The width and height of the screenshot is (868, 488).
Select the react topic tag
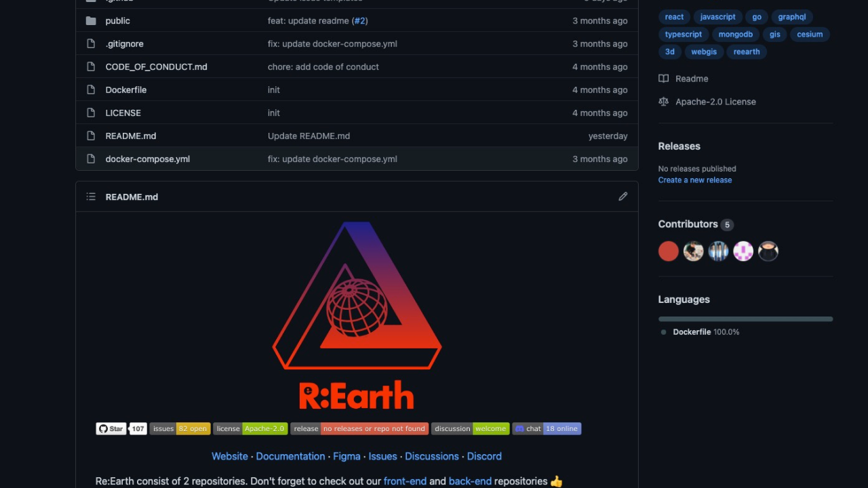[674, 17]
